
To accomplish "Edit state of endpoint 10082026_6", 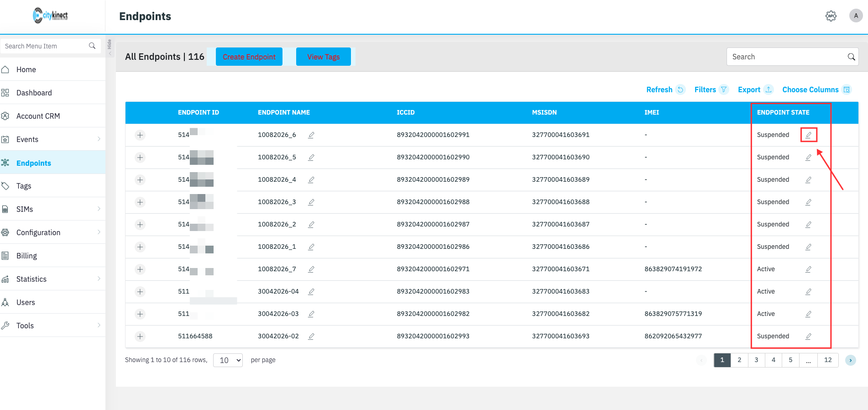I will pyautogui.click(x=808, y=135).
